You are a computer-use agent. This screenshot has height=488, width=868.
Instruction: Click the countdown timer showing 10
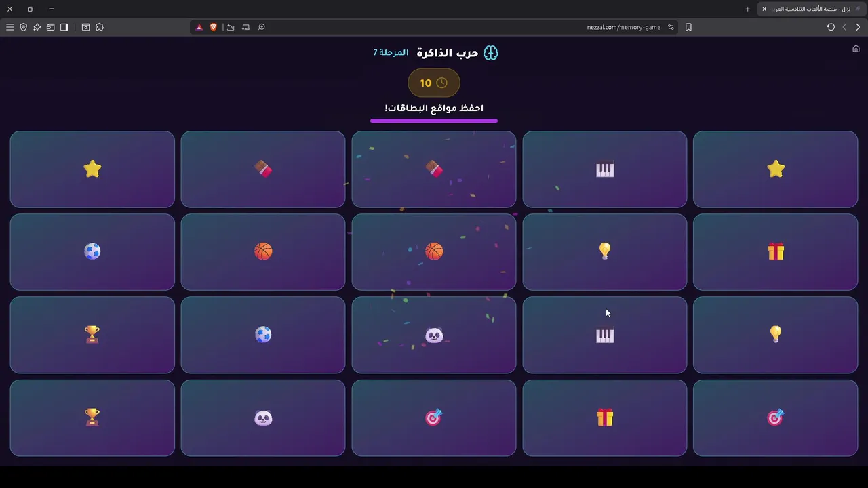(434, 83)
